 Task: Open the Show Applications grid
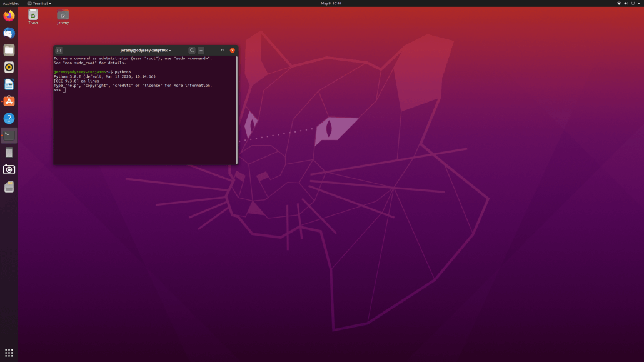(9, 352)
